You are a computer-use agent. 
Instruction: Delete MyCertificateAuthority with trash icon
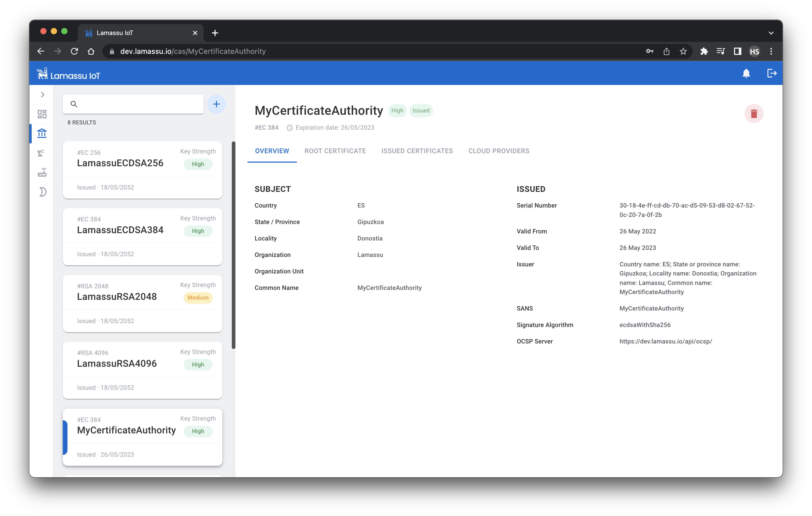pos(754,114)
